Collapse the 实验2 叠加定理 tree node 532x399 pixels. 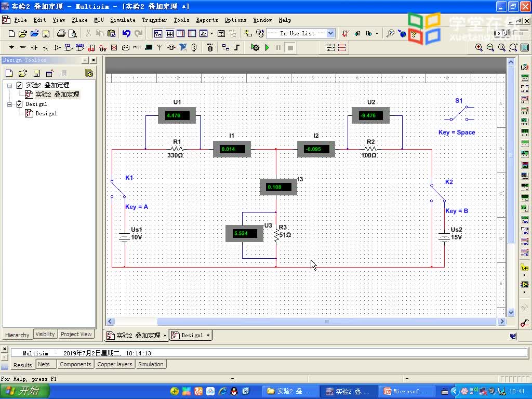(9, 86)
